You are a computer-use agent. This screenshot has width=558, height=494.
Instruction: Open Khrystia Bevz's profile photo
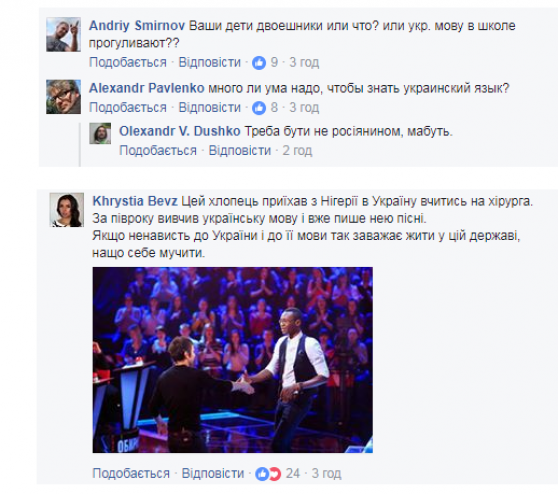[x=67, y=210]
